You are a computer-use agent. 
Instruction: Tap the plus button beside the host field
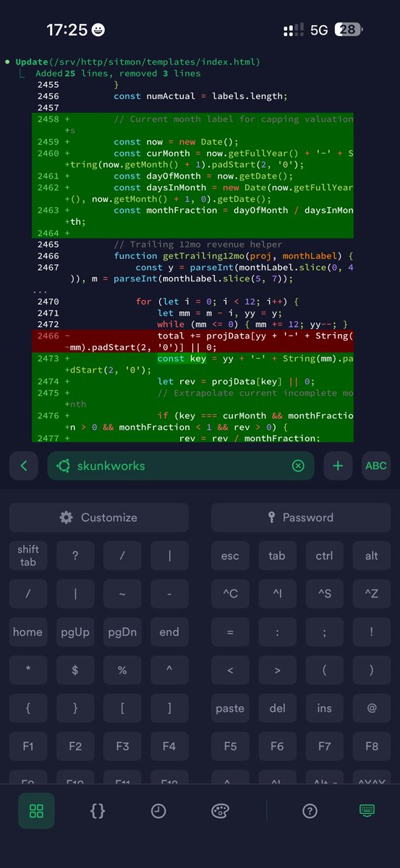tap(338, 466)
